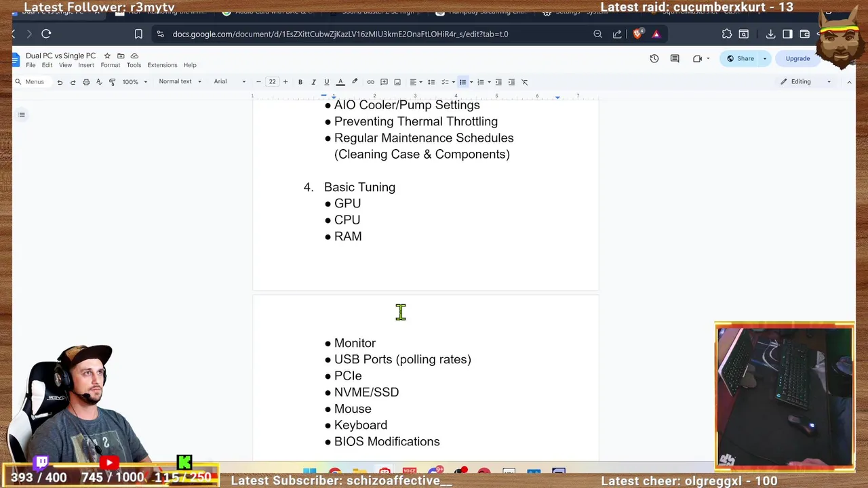Open the zoom level 100% dropdown
The image size is (868, 488).
pyautogui.click(x=134, y=82)
